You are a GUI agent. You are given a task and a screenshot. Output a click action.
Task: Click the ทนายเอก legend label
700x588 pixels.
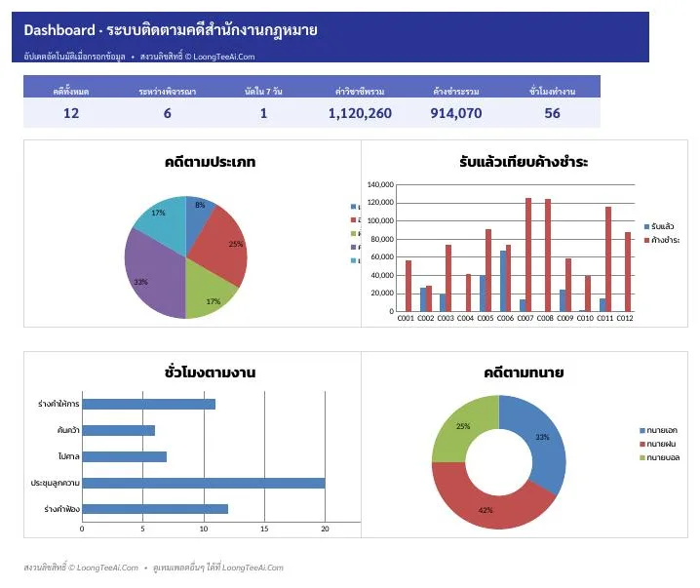pyautogui.click(x=662, y=430)
